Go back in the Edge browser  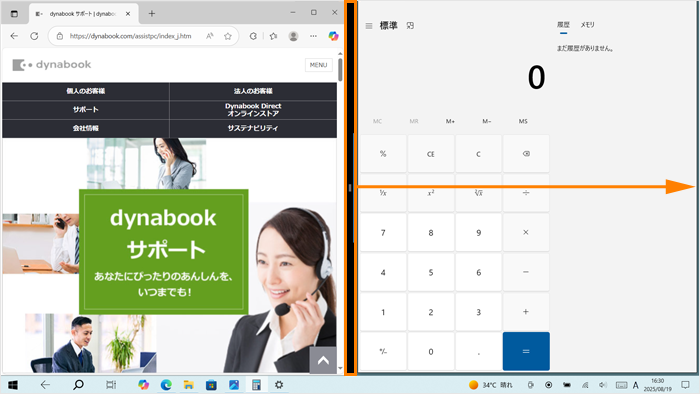click(x=14, y=36)
